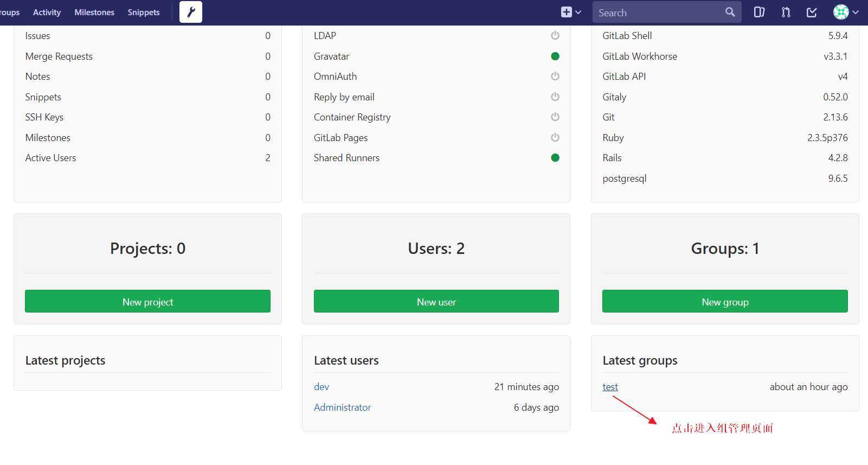Image resolution: width=868 pixels, height=465 pixels.
Task: Open the issues icon in navbar
Action: pyautogui.click(x=759, y=12)
